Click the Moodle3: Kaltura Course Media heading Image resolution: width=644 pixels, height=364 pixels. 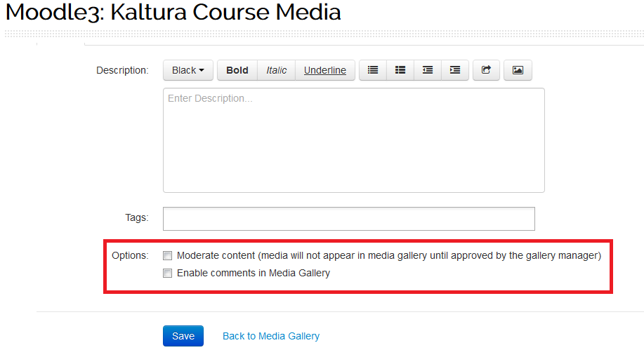pyautogui.click(x=173, y=12)
